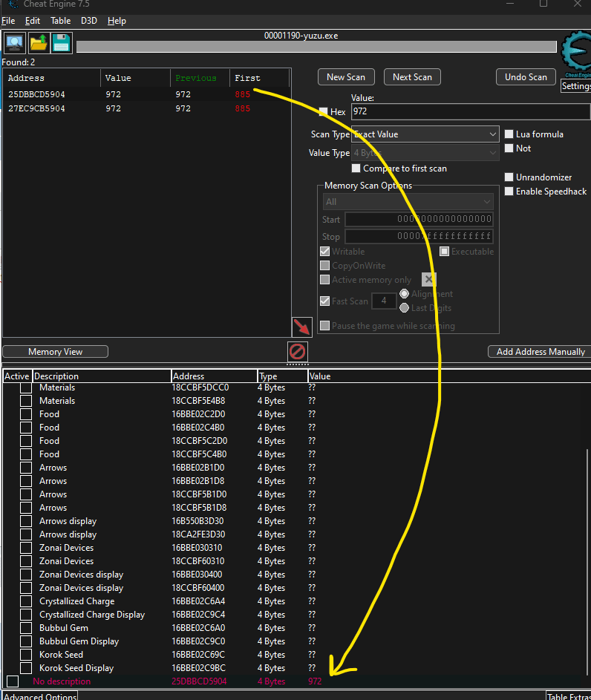Click the Start address field
This screenshot has height=700, width=591.
click(419, 219)
